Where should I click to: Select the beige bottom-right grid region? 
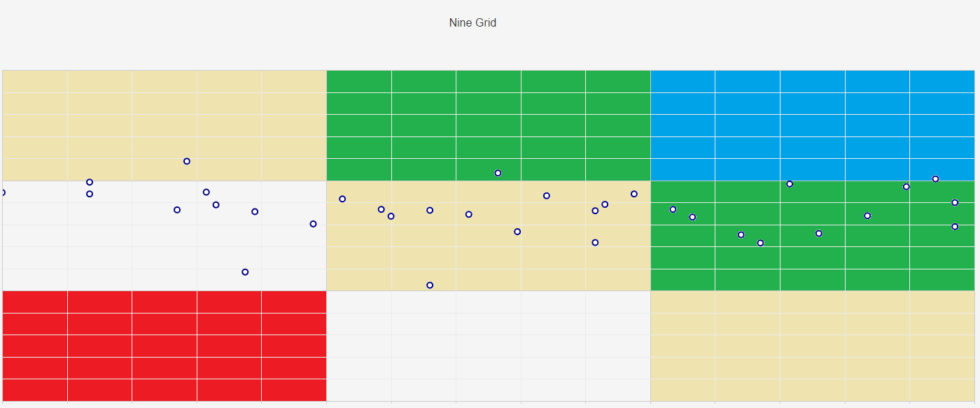click(x=812, y=346)
